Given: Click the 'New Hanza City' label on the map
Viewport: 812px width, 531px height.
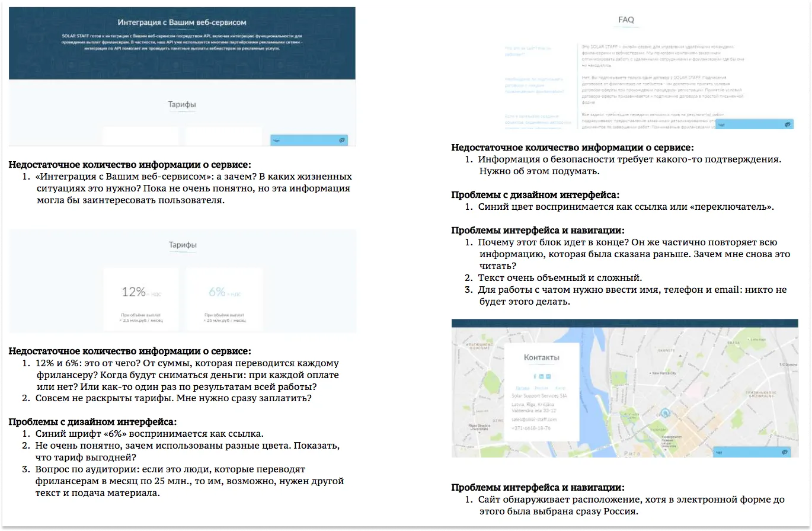Looking at the screenshot, I should coord(663,373).
